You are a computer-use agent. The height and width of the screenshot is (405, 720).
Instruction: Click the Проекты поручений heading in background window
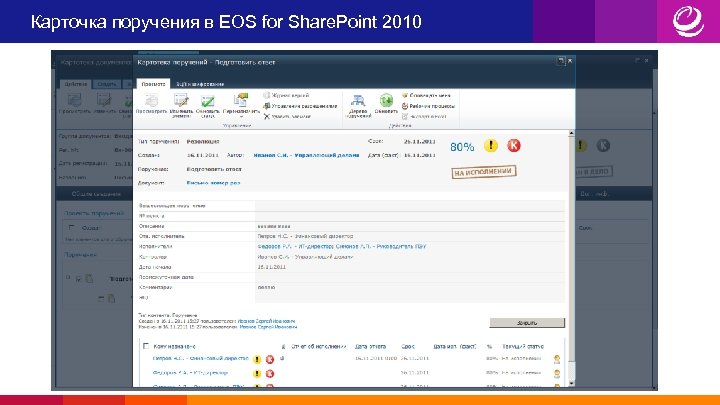pos(94,213)
